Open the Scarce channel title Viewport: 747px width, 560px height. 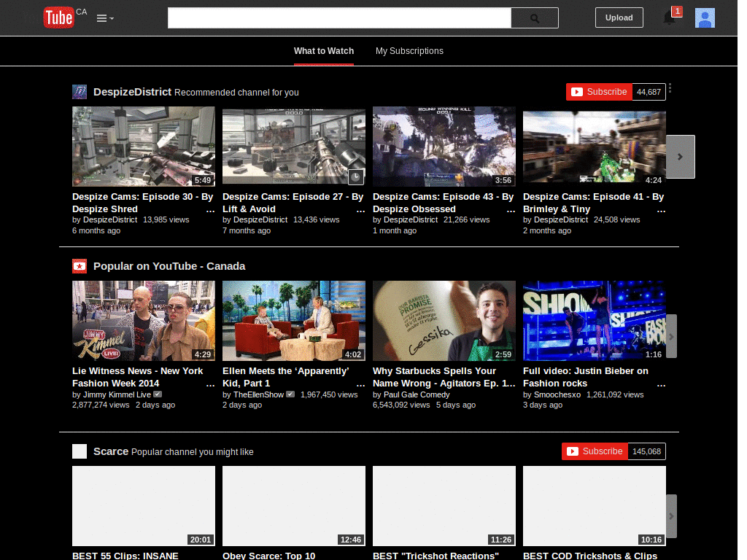[111, 451]
